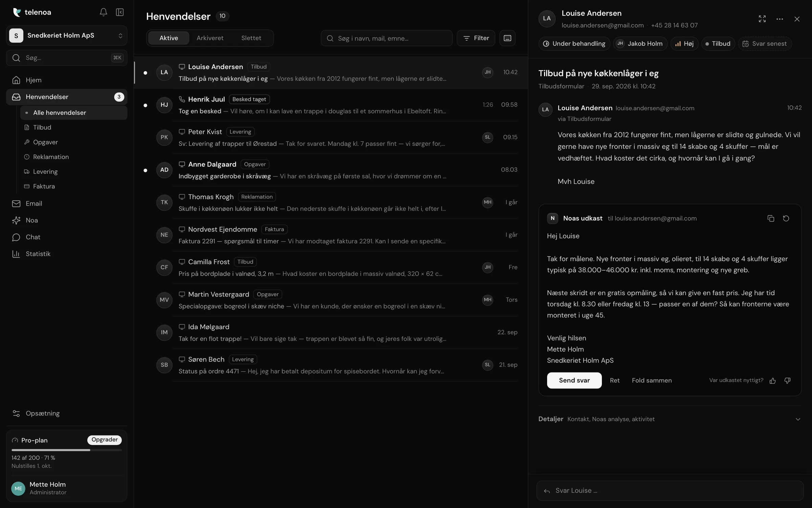Open Statistik in the sidebar
Viewport: 812px width, 508px height.
click(67, 254)
